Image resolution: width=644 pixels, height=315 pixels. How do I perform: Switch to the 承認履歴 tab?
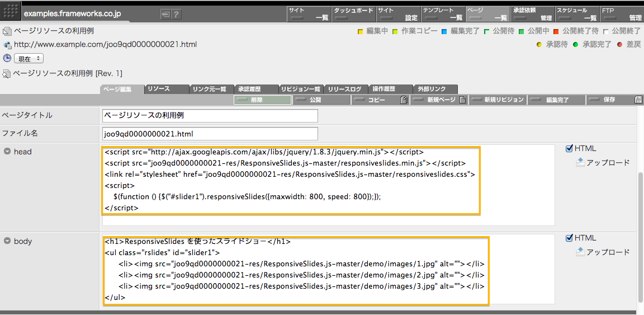[x=255, y=89]
